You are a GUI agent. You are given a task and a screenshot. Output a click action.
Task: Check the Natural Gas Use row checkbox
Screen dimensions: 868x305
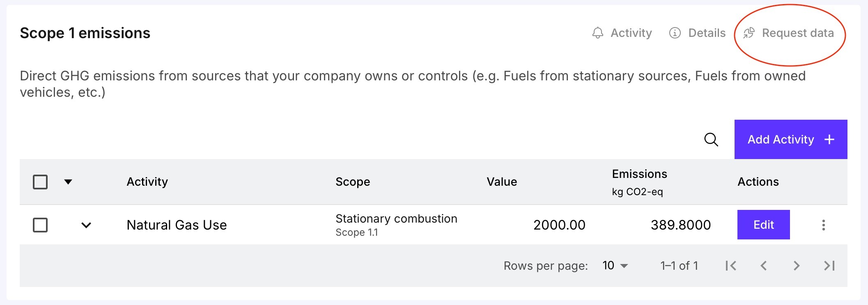40,225
